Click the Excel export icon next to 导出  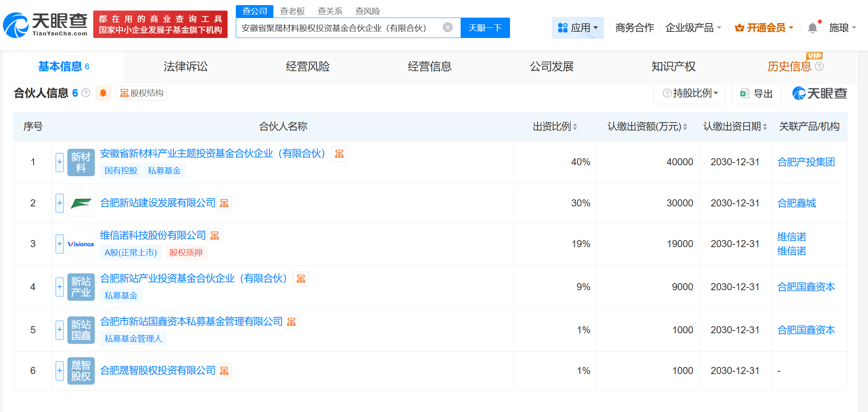point(743,93)
